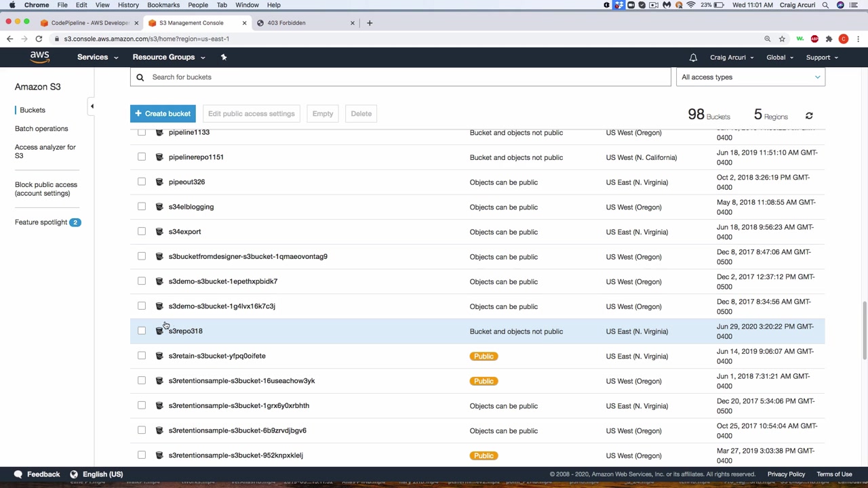Open the Apple menu
This screenshot has height=488, width=868.
[x=12, y=5]
